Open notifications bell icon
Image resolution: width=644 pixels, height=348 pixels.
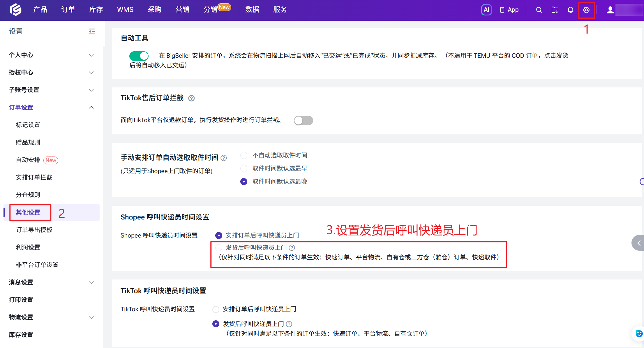pyautogui.click(x=571, y=10)
